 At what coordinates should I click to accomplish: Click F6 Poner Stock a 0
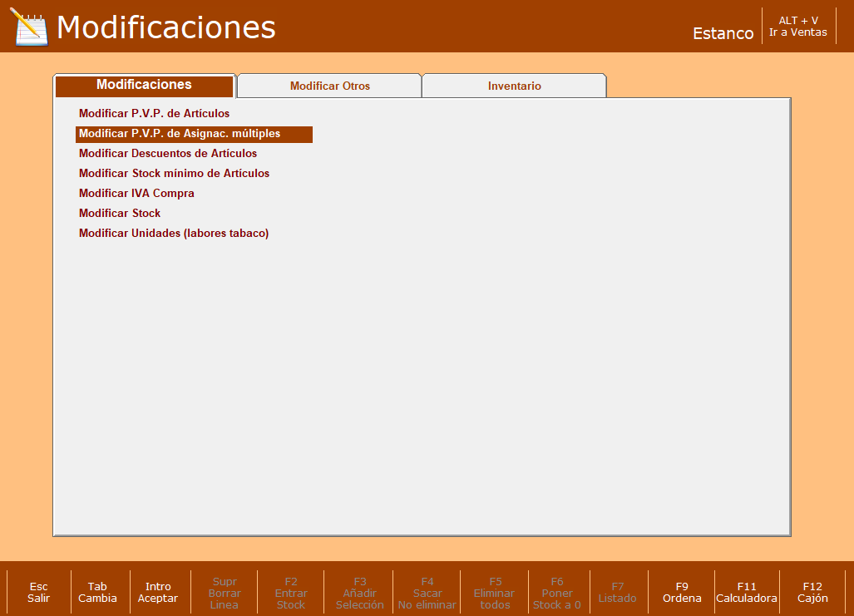(x=556, y=593)
